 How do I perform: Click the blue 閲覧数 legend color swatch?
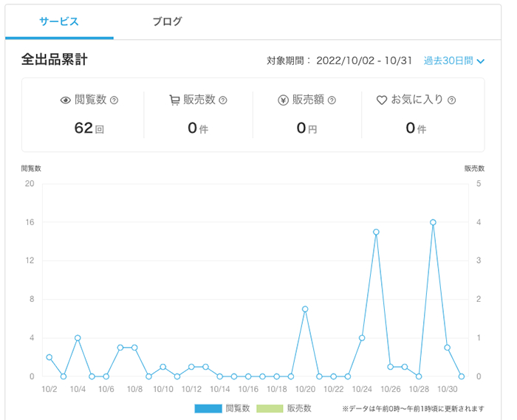tap(208, 407)
